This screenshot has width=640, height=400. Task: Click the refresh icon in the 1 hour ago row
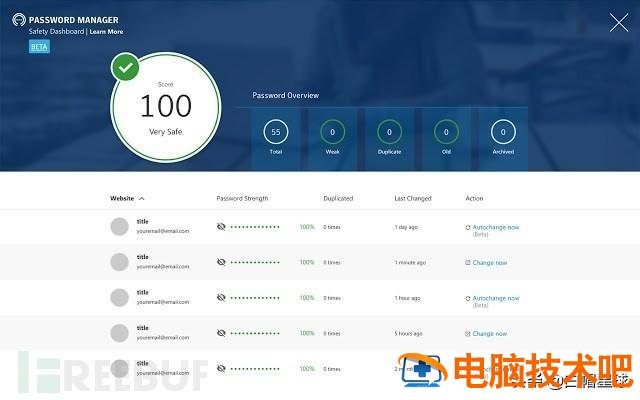click(x=468, y=298)
